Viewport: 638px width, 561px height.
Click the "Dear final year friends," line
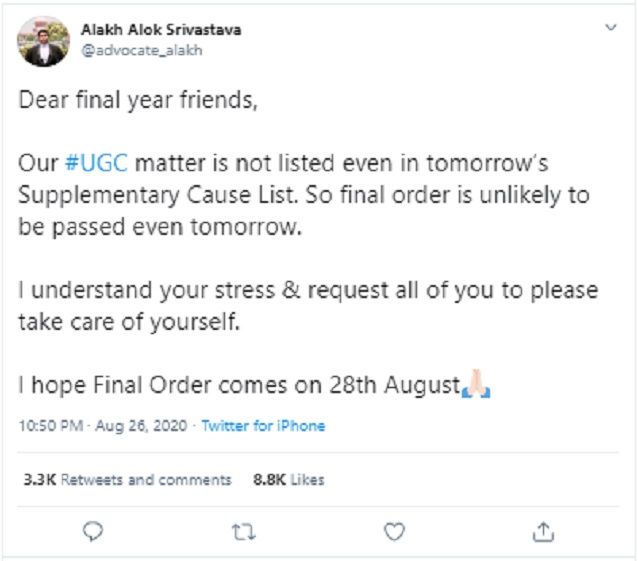[x=138, y=101]
